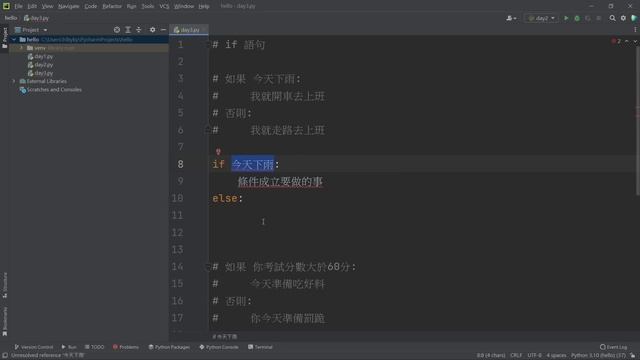
Task: Click Python 3.10 interpreter in status bar
Action: [598, 356]
